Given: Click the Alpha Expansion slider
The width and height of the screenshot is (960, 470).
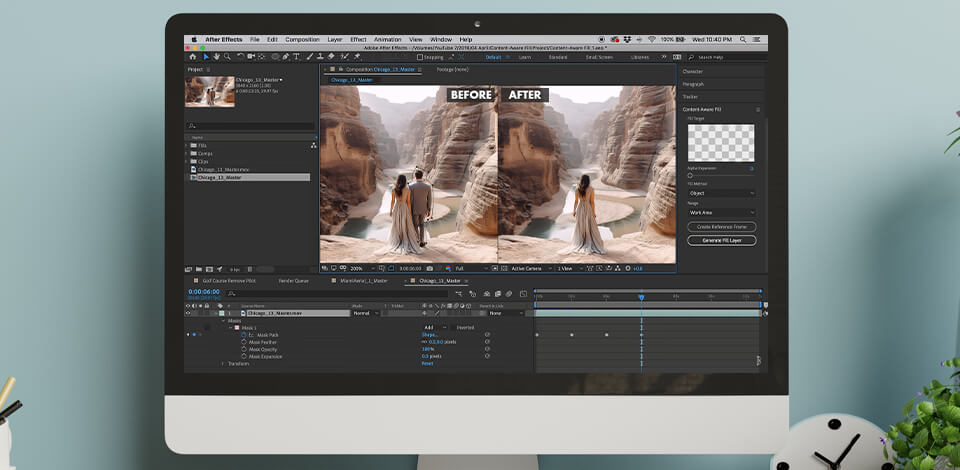Looking at the screenshot, I should [x=690, y=175].
